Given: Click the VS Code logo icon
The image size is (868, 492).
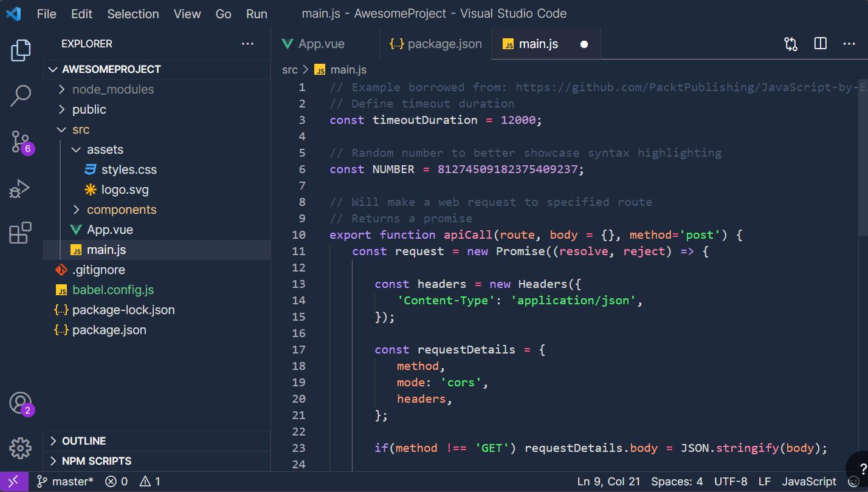Looking at the screenshot, I should 13,13.
